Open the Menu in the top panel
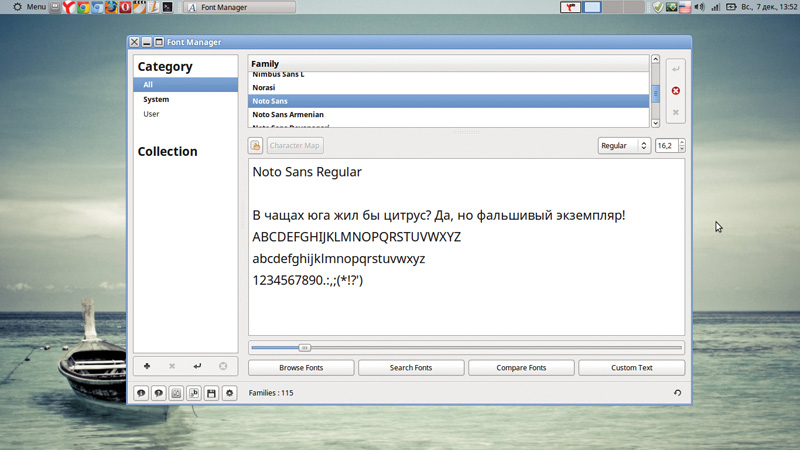 pyautogui.click(x=28, y=7)
